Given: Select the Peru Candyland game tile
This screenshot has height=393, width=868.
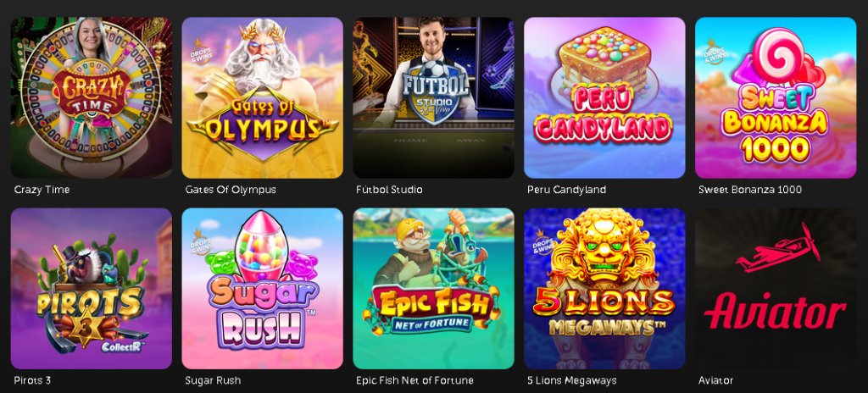Looking at the screenshot, I should 604,97.
